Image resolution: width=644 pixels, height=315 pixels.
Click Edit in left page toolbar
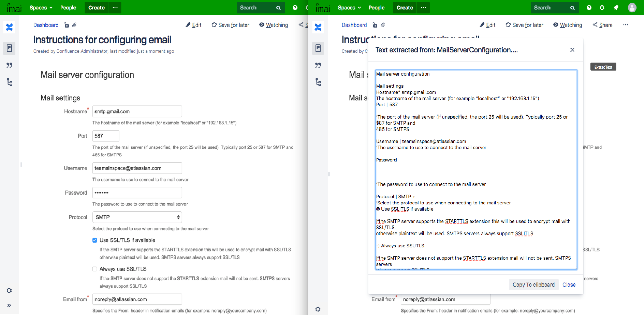tap(194, 25)
